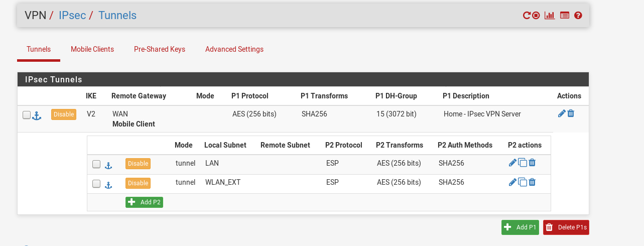Delete the Home - IPsec VPN Server phase 1
Screen dimensions: 644x246
click(571, 113)
